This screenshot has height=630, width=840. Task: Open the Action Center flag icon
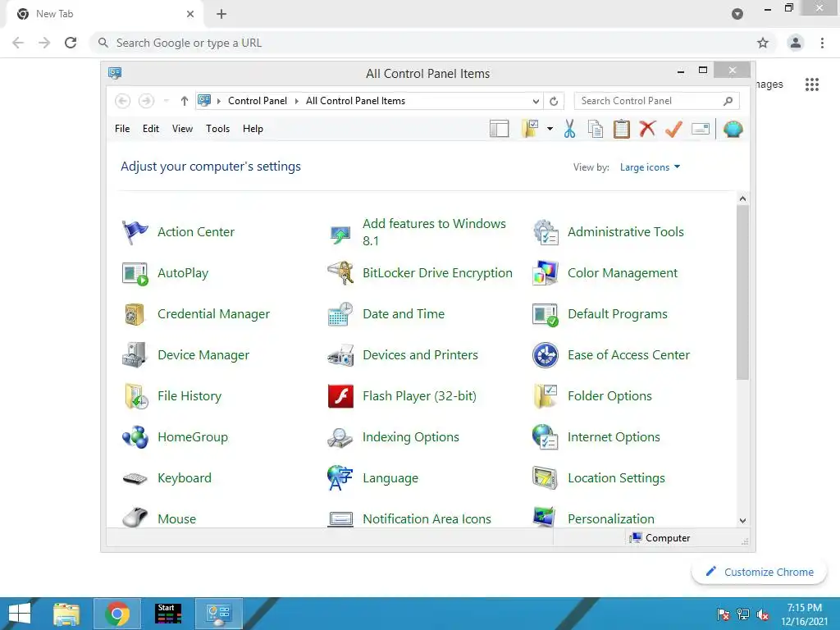pyautogui.click(x=135, y=232)
